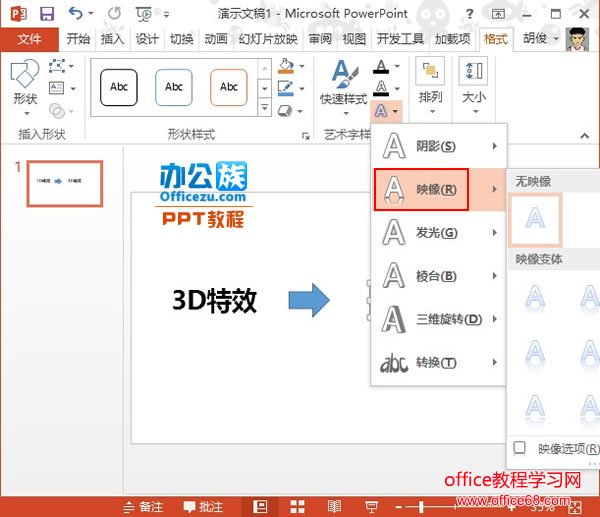
Task: Switch to Normal view in status bar
Action: click(260, 507)
